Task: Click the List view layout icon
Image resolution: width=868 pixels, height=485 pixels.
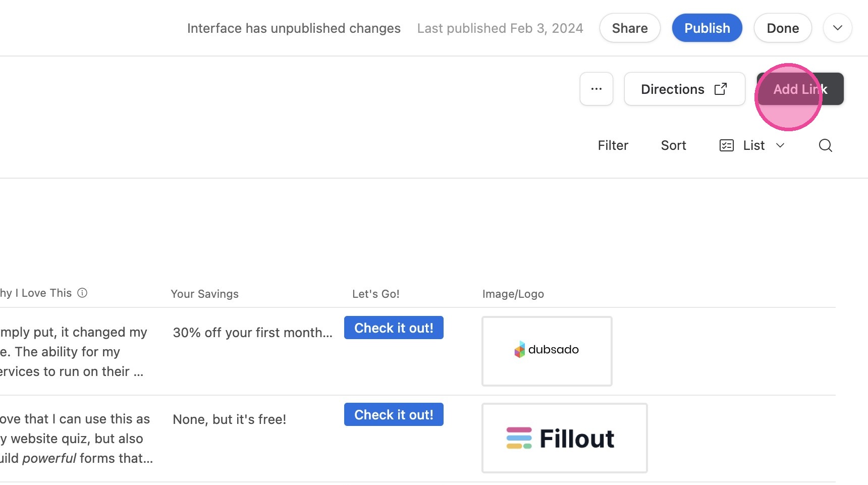Action: pos(726,145)
